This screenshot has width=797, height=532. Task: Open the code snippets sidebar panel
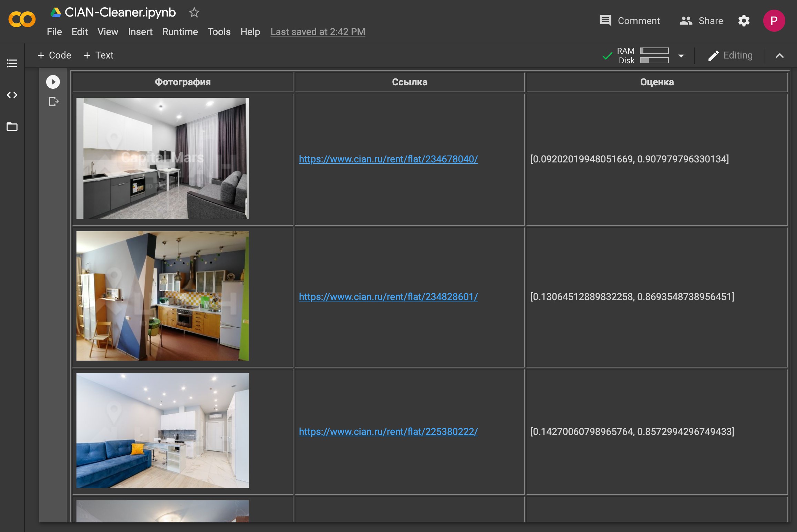point(12,95)
